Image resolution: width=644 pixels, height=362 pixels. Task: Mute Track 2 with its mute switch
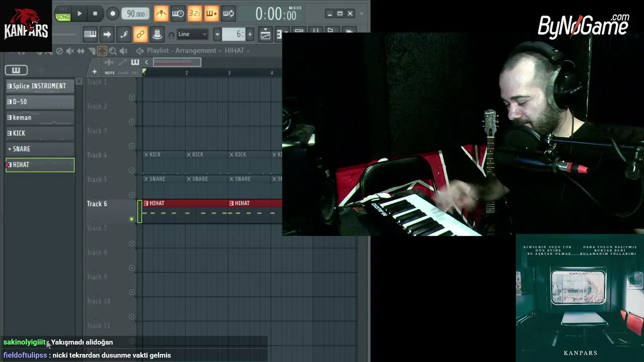(x=132, y=122)
